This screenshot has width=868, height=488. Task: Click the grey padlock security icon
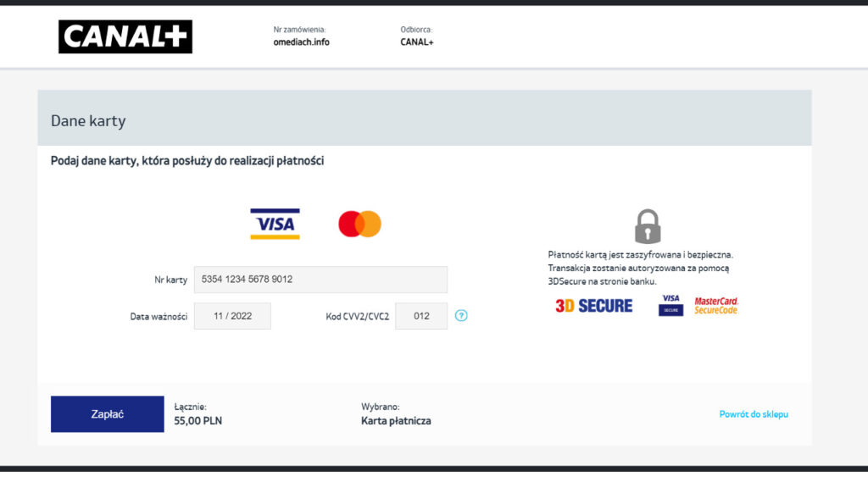(x=647, y=226)
